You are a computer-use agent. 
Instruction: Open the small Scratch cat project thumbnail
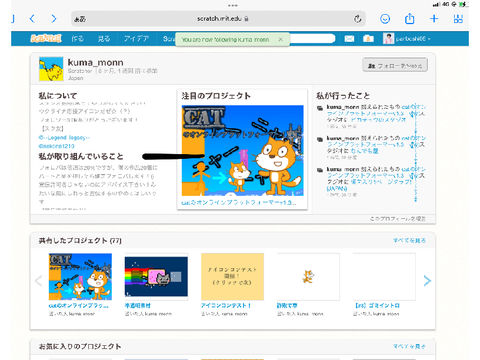point(308,276)
